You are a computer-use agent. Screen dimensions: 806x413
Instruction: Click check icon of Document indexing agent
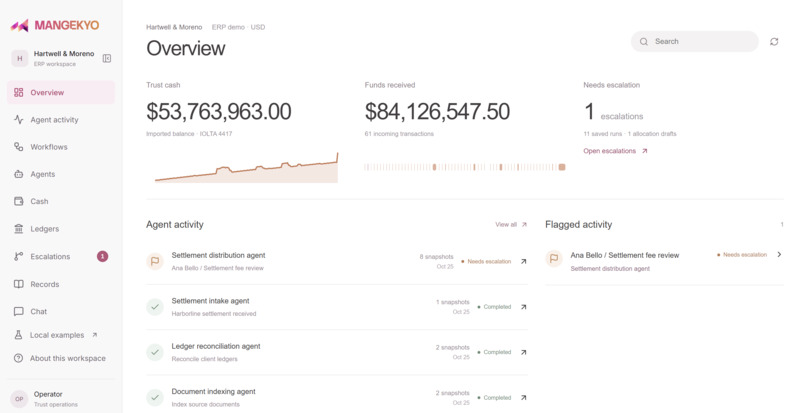pyautogui.click(x=155, y=398)
